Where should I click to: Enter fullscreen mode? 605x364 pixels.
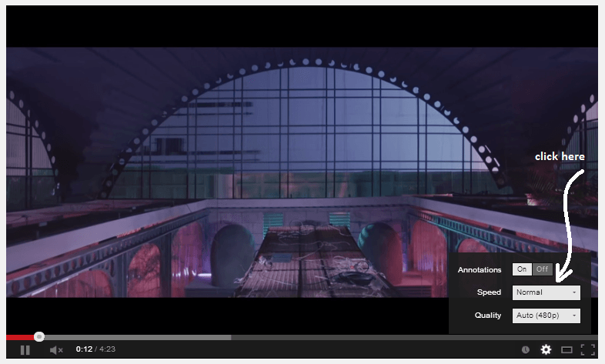tap(587, 349)
